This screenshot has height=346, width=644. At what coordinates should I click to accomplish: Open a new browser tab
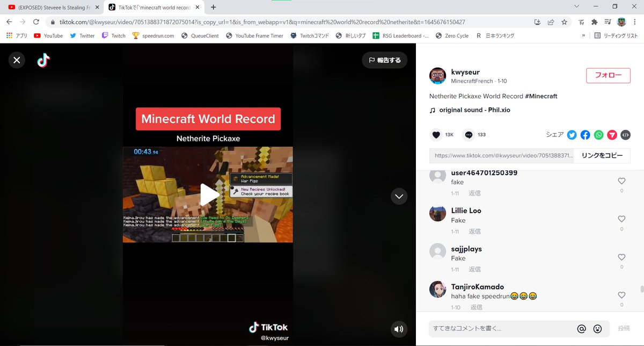(213, 8)
